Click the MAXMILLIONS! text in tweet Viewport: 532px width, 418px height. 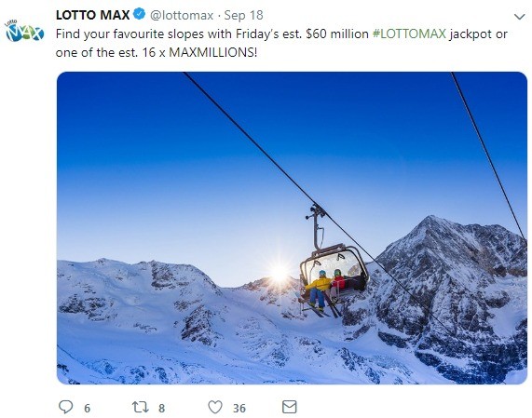[x=213, y=52]
